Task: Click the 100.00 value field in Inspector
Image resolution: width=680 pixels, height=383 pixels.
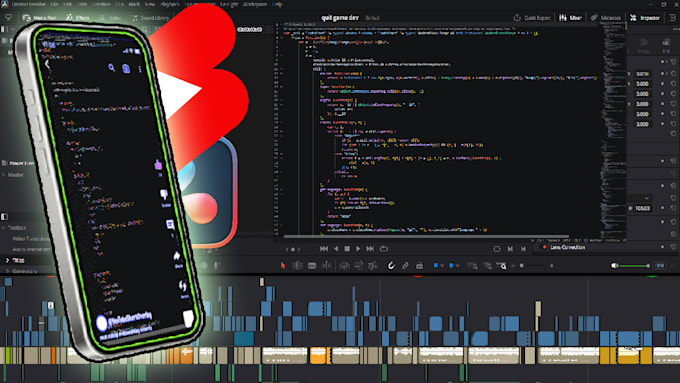Action: point(642,208)
